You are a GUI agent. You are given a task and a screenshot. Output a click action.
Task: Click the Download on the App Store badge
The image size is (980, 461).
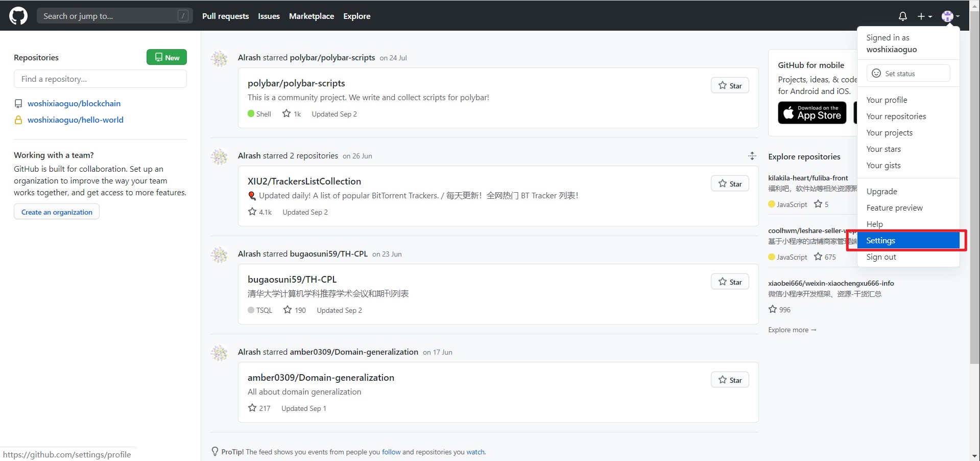[812, 112]
